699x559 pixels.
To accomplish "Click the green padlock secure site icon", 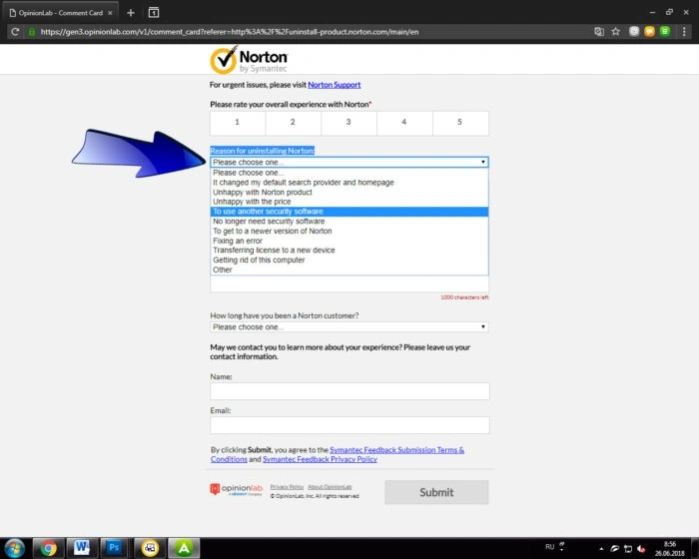I will point(32,32).
